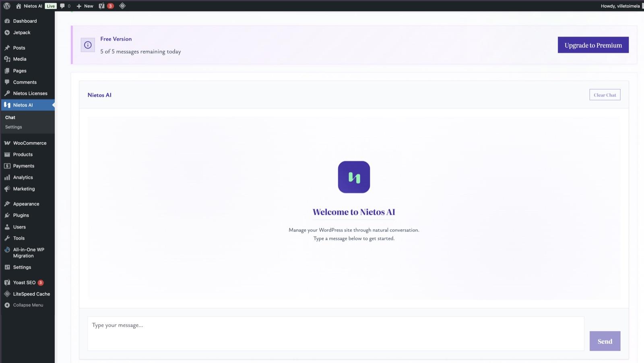644x363 pixels.
Task: Click the Nietos AI site name link
Action: (33, 6)
